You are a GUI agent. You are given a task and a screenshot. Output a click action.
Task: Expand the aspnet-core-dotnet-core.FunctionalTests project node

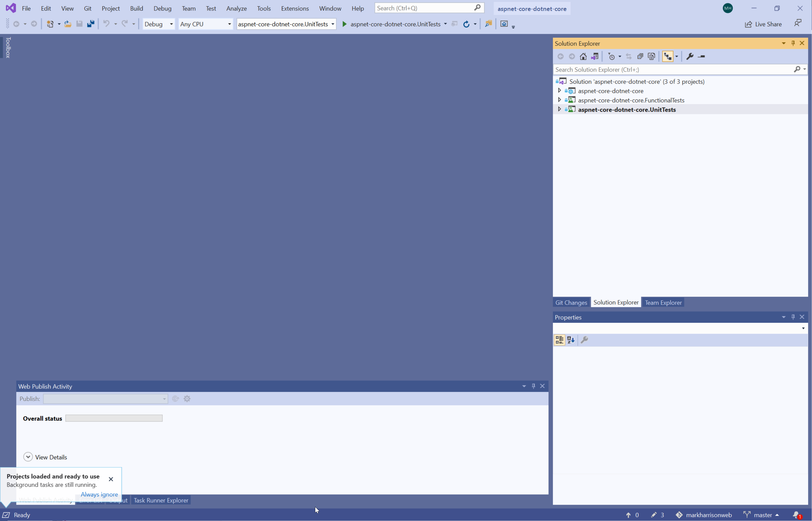click(559, 100)
